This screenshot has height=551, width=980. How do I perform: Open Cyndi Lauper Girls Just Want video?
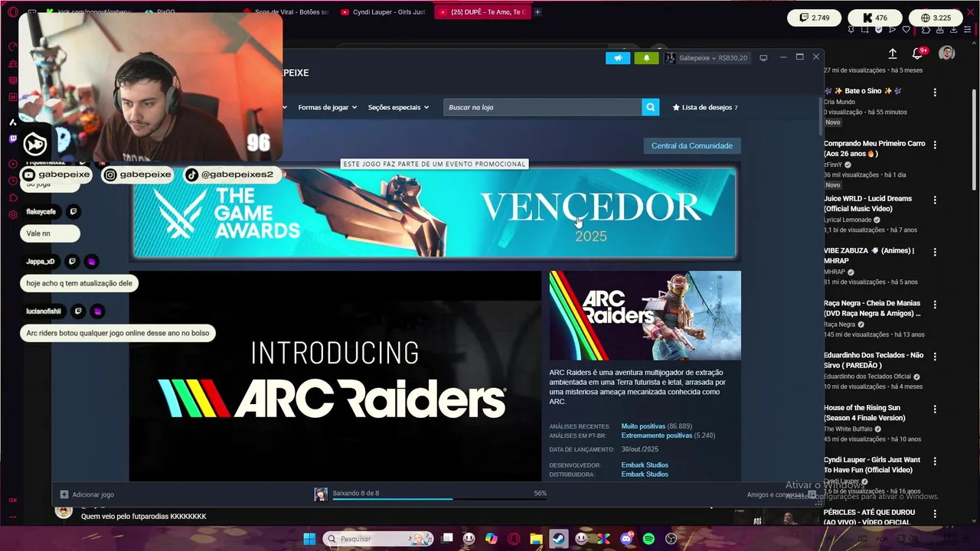(x=872, y=465)
